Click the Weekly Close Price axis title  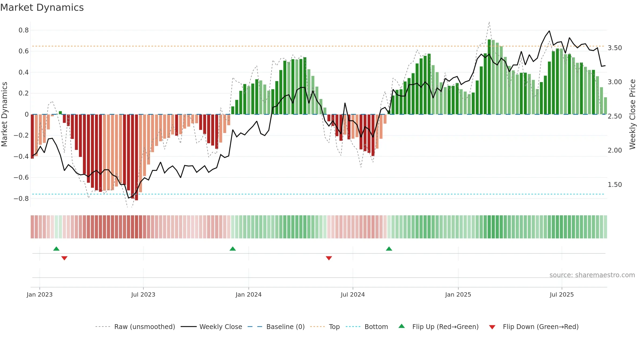(632, 114)
